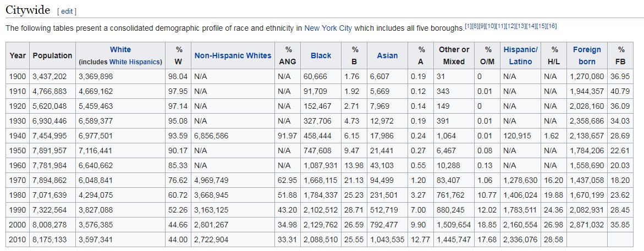Viewport: 644px width, 251px height.
Task: Select the 28.71 percent Black cell
Action: (x=354, y=209)
